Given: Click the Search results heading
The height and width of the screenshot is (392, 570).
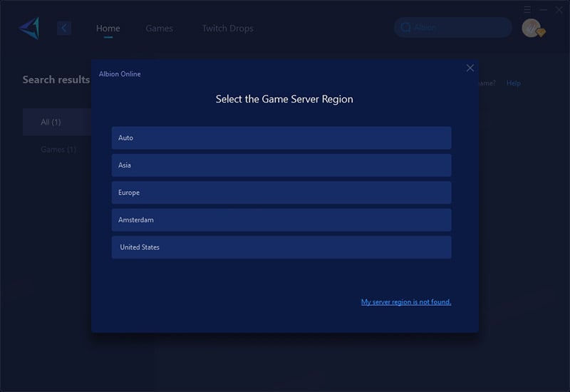Looking at the screenshot, I should click(56, 80).
